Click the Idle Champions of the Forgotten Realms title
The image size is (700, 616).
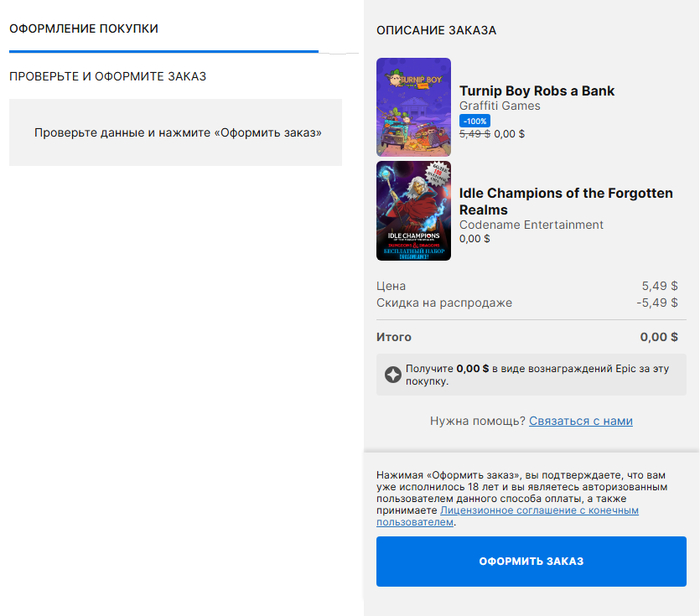pos(565,201)
